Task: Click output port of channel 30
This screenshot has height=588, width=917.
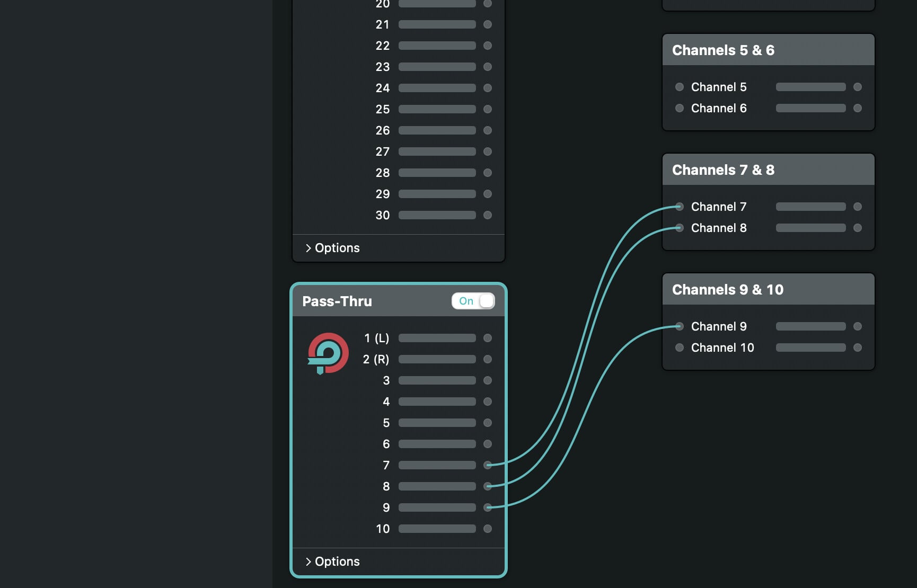Action: [488, 215]
